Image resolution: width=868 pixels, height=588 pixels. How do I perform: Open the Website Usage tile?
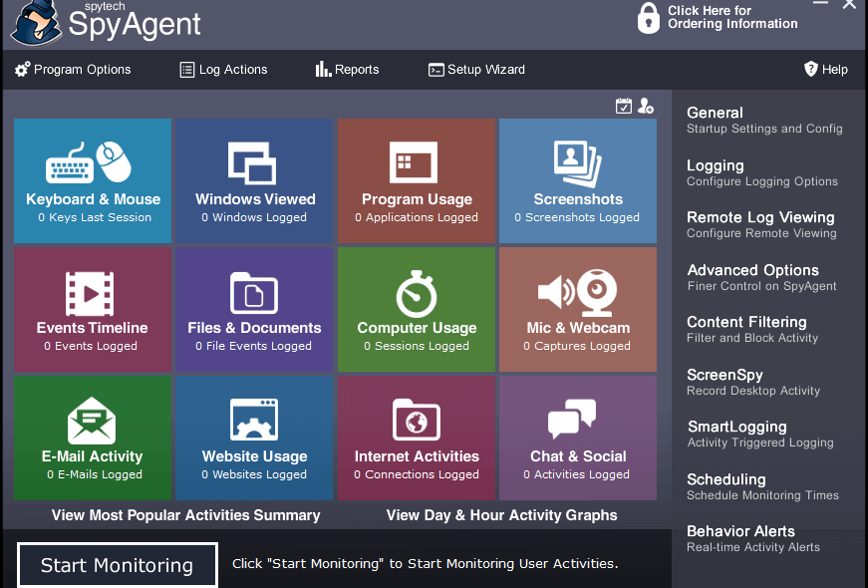(254, 438)
